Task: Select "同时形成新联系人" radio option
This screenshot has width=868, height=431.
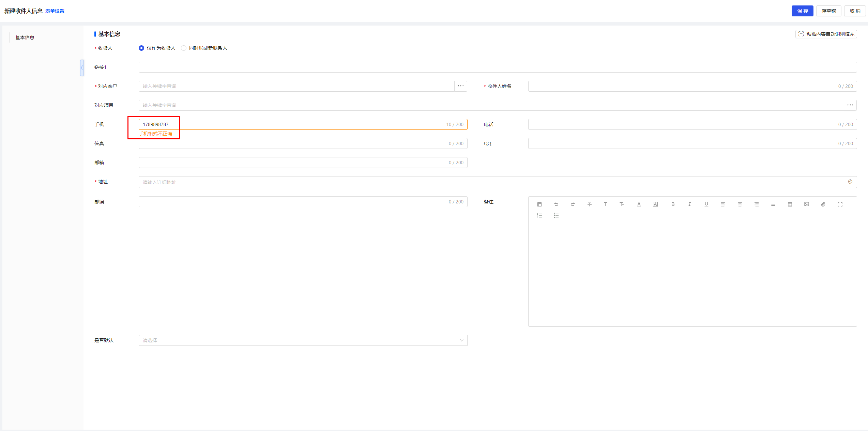Action: click(x=184, y=48)
